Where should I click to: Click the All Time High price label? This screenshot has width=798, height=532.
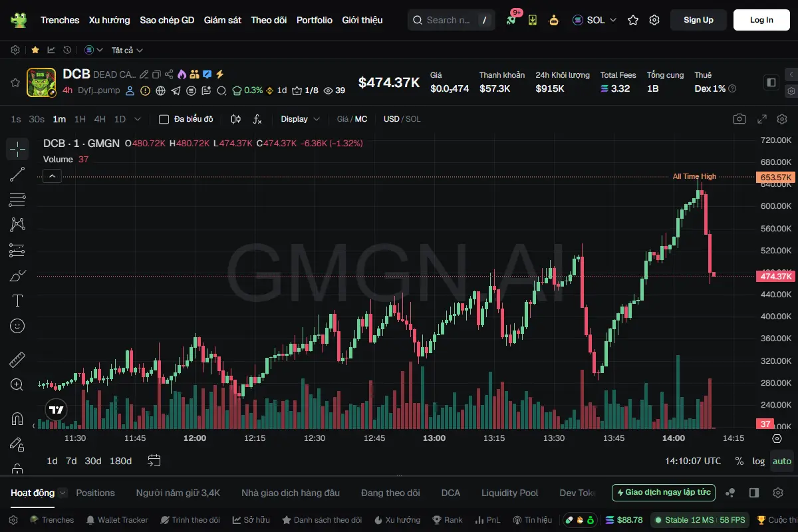pos(694,176)
